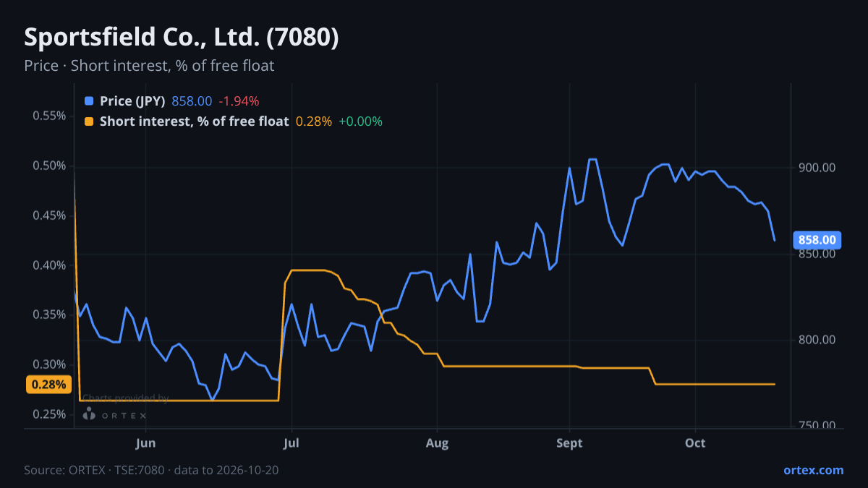
Task: Click the 0.25% left axis label
Action: pos(49,414)
